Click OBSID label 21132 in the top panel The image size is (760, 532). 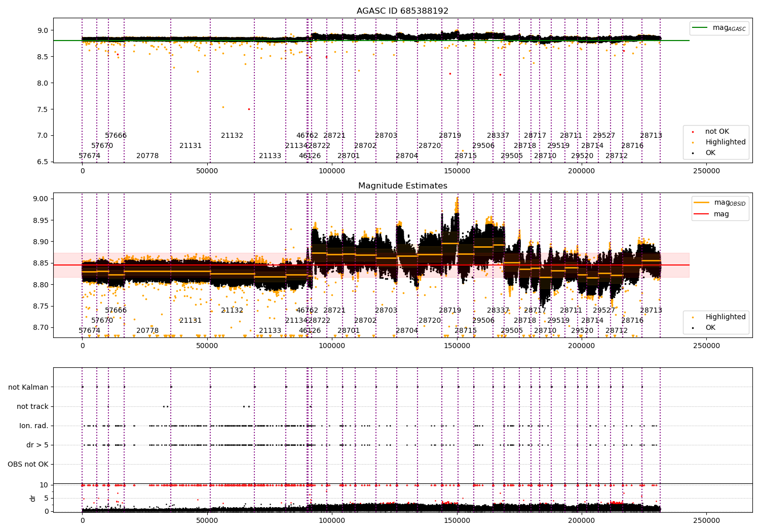tap(232, 135)
